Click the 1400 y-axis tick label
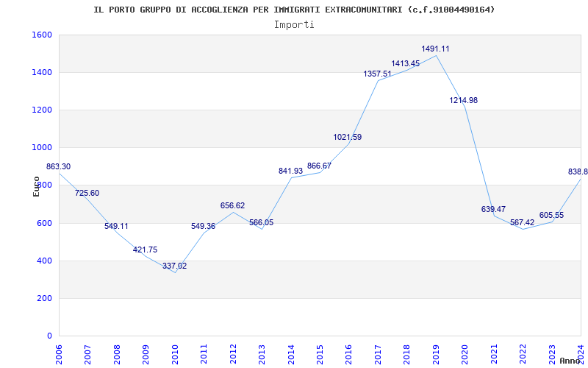 pos(42,72)
